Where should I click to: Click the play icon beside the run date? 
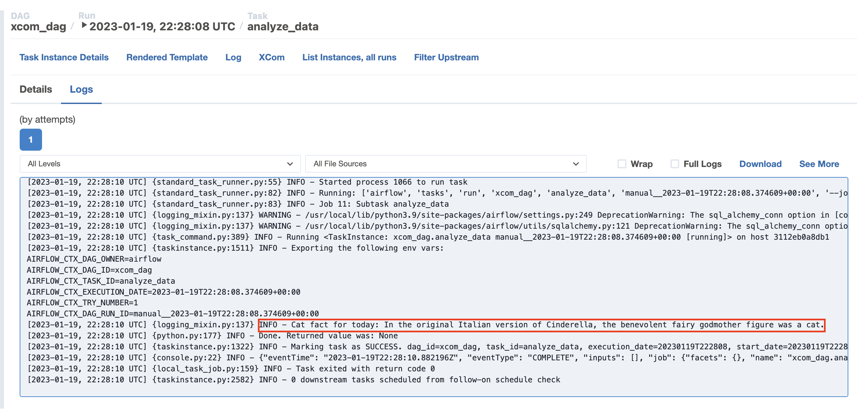click(x=84, y=25)
